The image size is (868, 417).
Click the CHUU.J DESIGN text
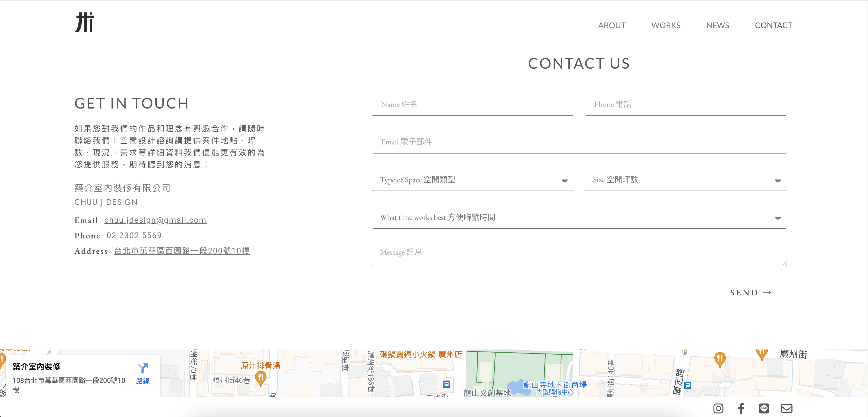106,202
